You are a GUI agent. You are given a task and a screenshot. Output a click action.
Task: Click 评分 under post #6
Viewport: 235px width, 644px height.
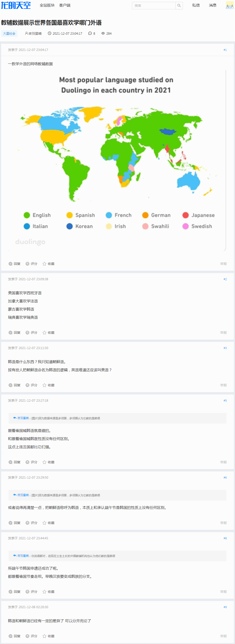tap(31, 523)
